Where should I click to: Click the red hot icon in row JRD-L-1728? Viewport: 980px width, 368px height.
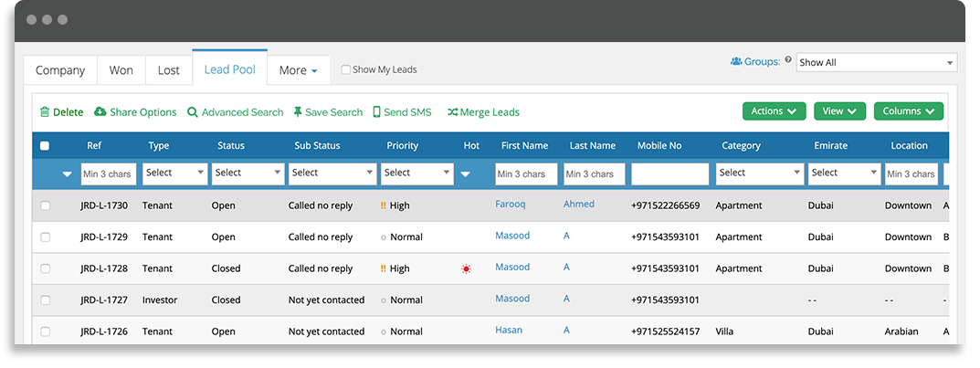(466, 268)
